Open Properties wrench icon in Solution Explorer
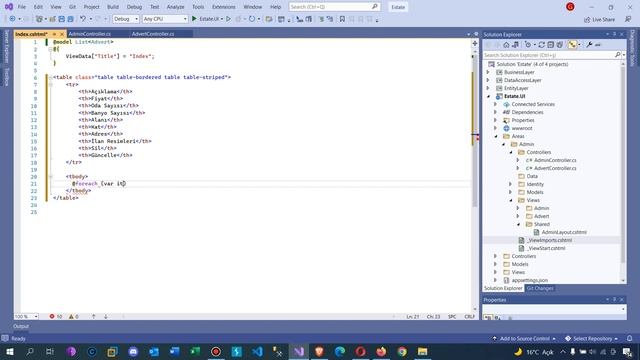 tap(589, 45)
